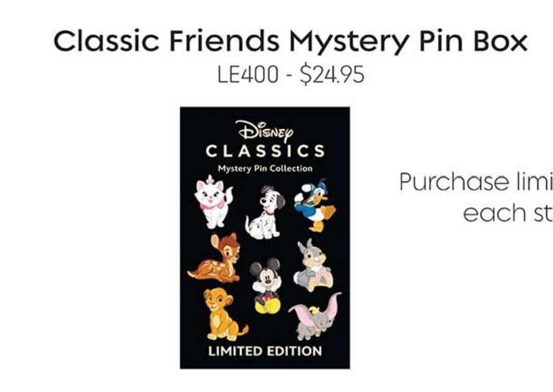Click the Disney logo on the box
Viewport: 553px width, 392px height.
click(x=265, y=130)
